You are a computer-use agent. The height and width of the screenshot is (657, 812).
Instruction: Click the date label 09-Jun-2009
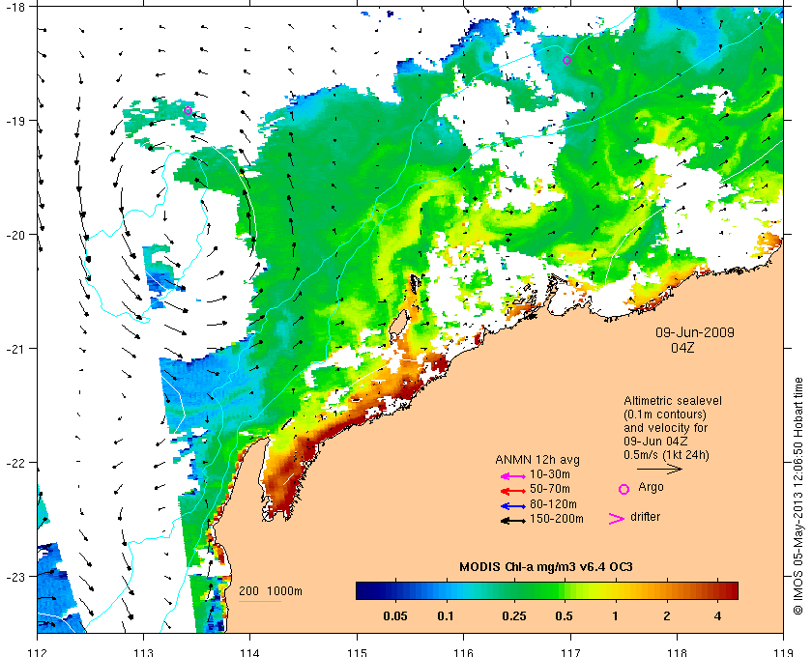(x=695, y=332)
